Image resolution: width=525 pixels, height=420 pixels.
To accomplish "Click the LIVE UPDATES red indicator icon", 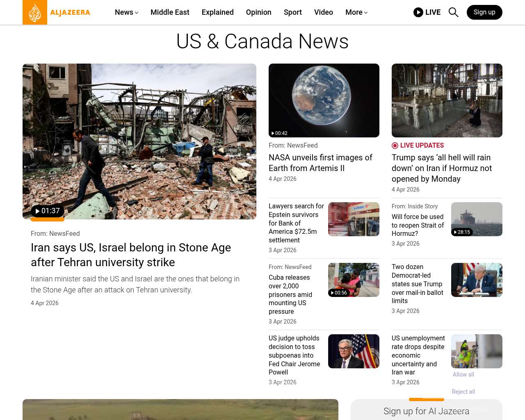I will click(x=395, y=146).
